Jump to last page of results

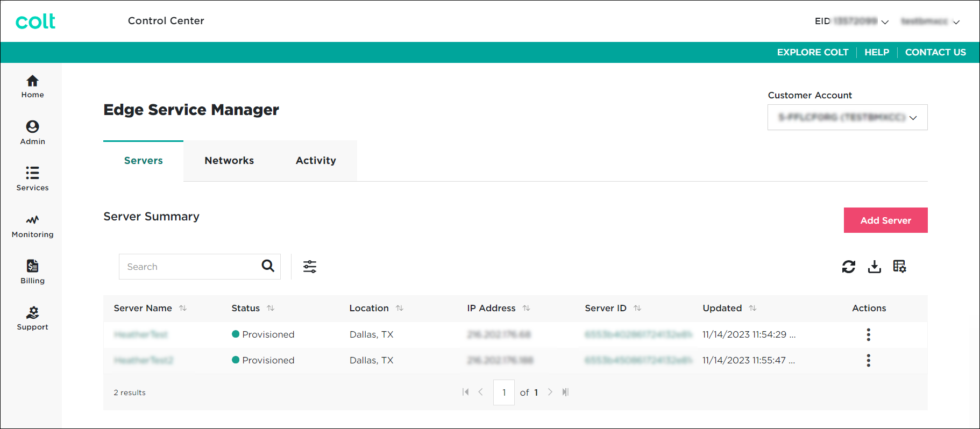tap(565, 392)
